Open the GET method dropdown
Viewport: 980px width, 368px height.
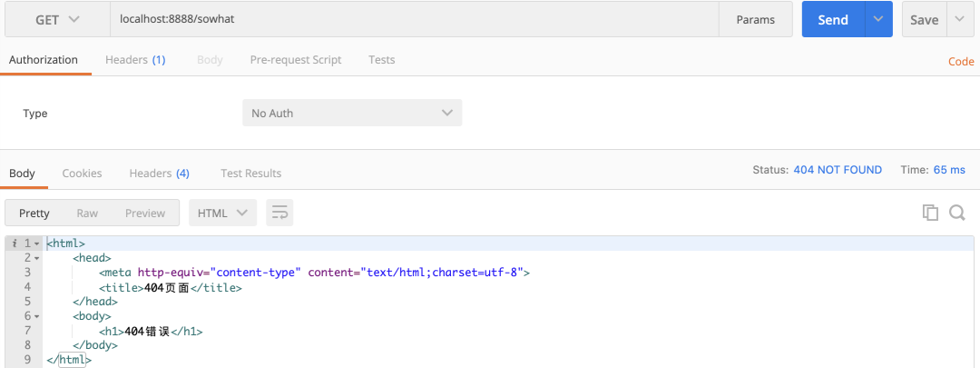[x=57, y=19]
